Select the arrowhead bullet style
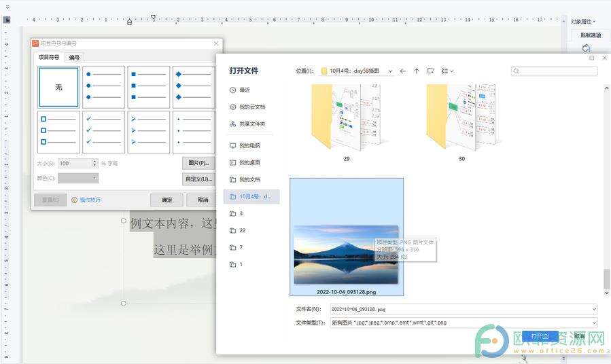Screen dimensions: 611x364 (x=149, y=132)
